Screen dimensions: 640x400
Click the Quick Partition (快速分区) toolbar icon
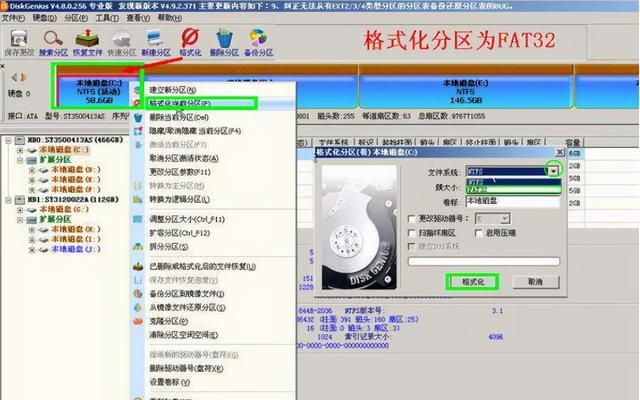point(122,42)
